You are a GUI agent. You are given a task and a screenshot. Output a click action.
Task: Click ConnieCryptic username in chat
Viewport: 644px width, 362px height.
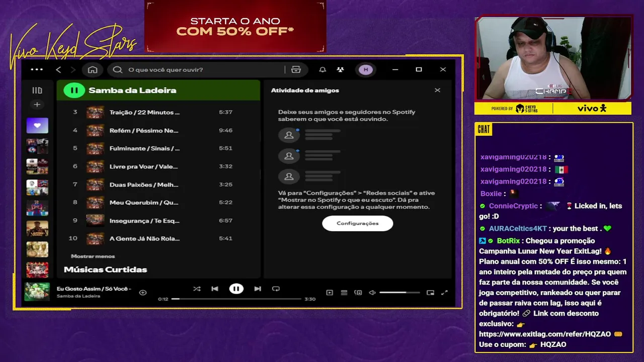pyautogui.click(x=513, y=206)
